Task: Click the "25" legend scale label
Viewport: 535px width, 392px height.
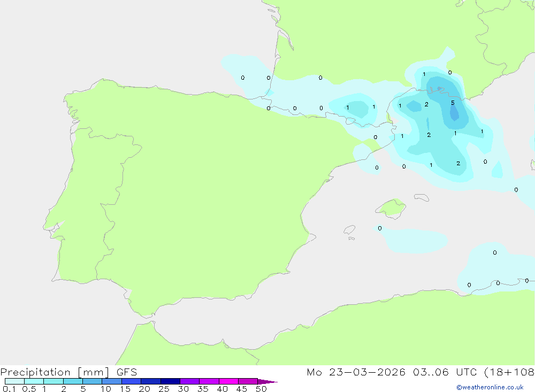Action: pyautogui.click(x=164, y=389)
